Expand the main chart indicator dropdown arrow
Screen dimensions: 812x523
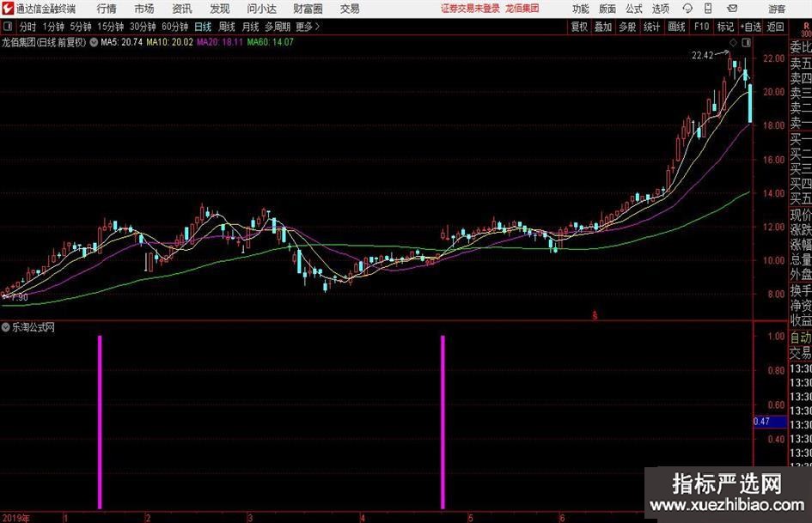click(x=93, y=41)
